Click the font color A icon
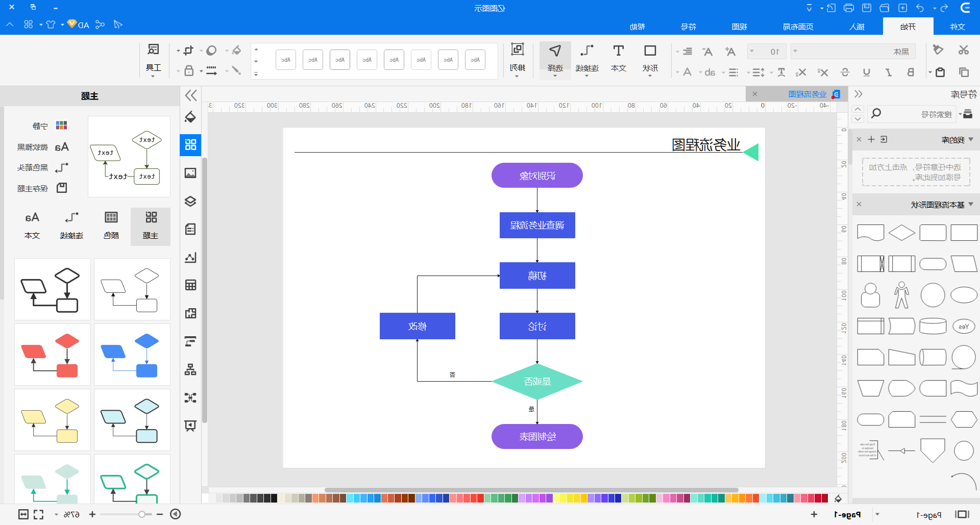980x525 pixels. (688, 72)
